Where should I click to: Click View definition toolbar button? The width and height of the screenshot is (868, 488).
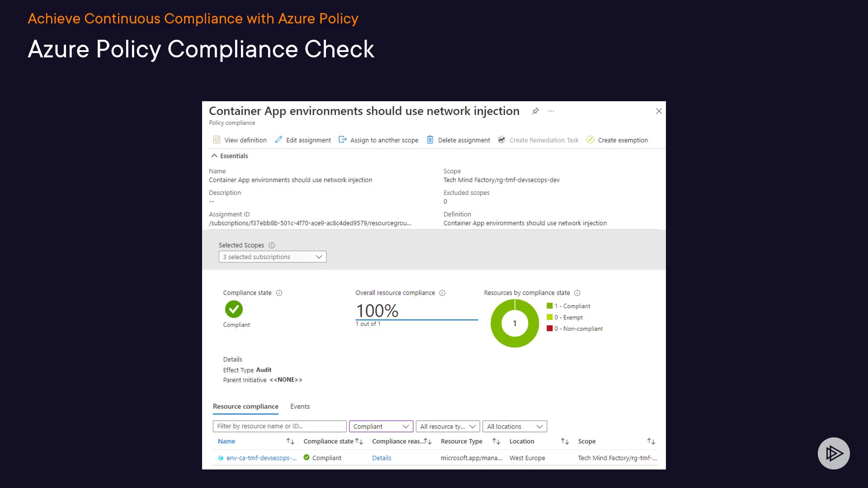tap(240, 140)
